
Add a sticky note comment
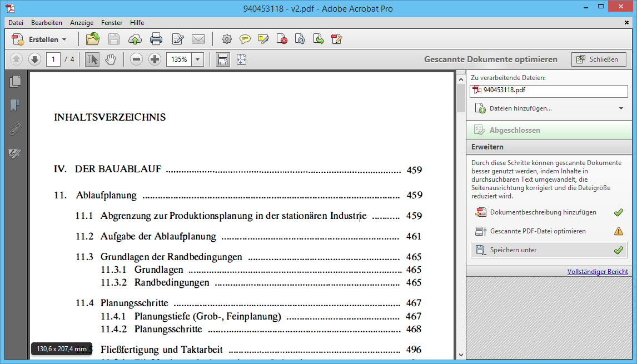click(245, 39)
